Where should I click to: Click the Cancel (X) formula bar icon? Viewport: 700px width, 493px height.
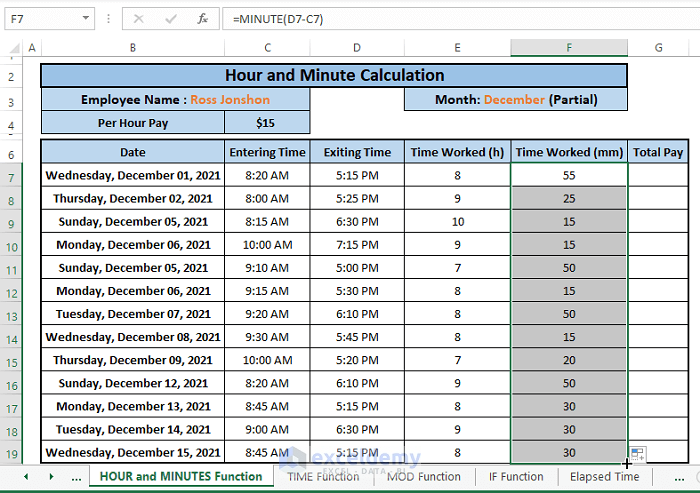pos(138,19)
